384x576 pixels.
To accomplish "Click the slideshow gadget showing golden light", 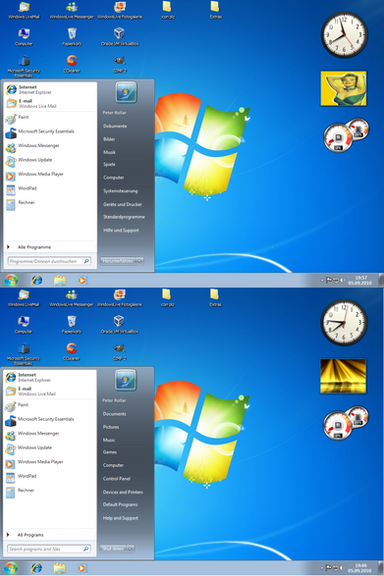I will click(x=343, y=376).
